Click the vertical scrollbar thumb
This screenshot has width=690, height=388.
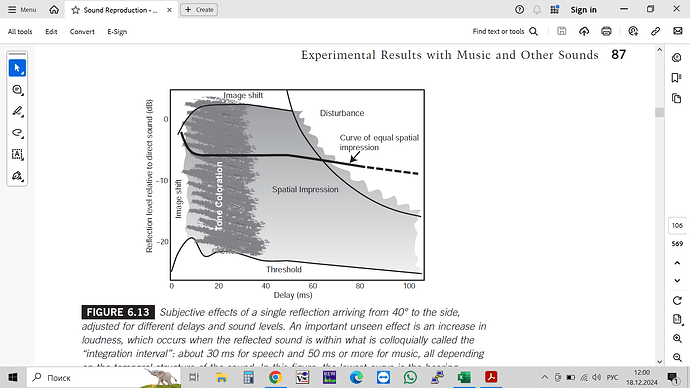click(659, 112)
